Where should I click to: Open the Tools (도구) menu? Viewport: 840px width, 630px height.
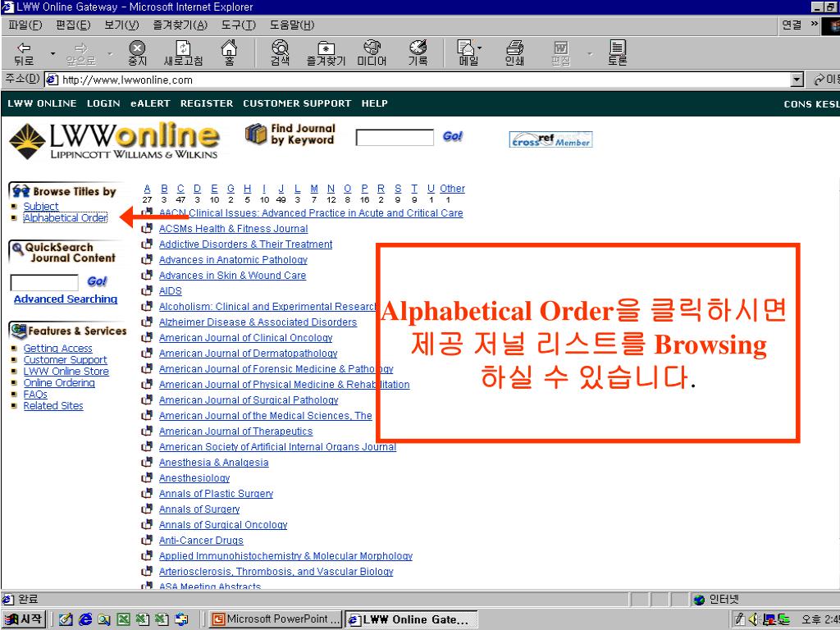pos(239,25)
